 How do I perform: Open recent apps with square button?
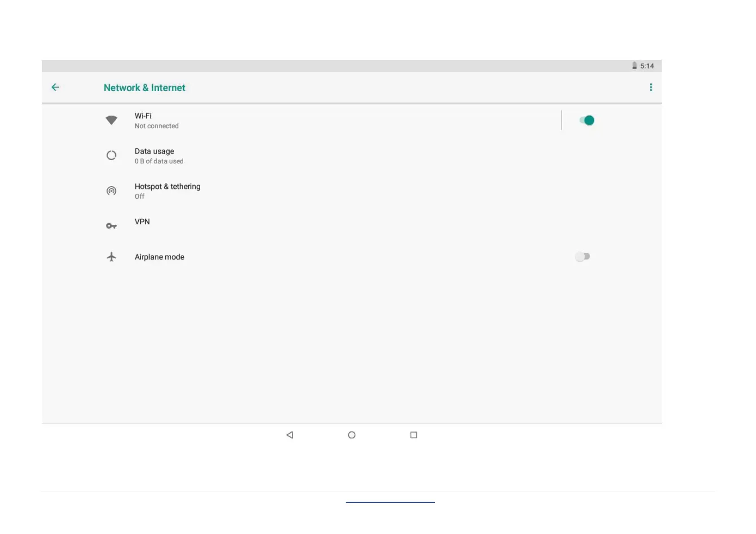[413, 435]
